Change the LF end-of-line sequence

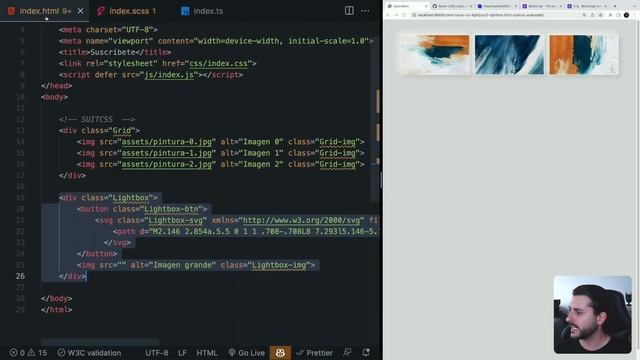pos(182,353)
